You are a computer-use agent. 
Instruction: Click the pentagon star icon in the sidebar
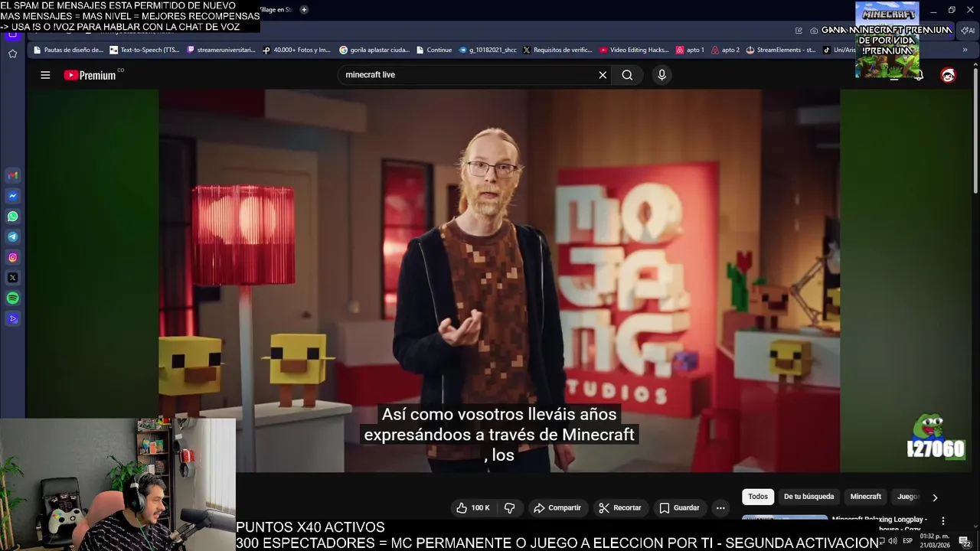coord(12,54)
